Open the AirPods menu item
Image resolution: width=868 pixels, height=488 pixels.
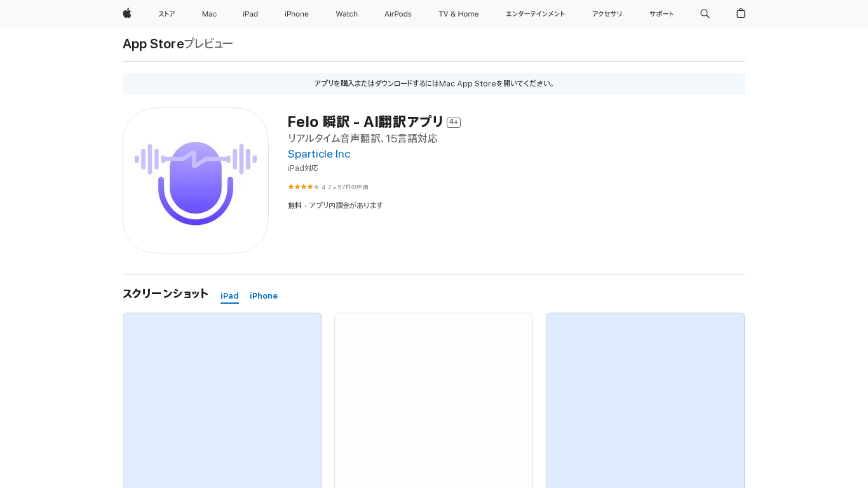pos(398,14)
